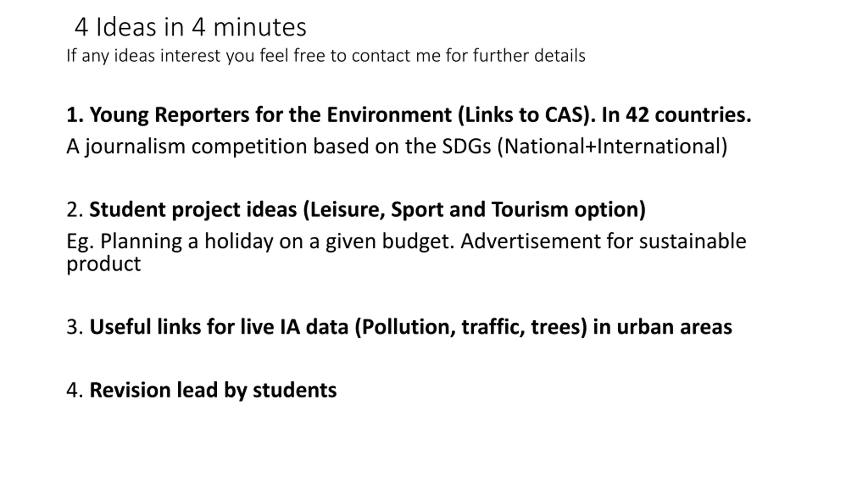868x488 pixels.
Task: Click the word 'product' on the wrapped line
Action: (x=103, y=264)
